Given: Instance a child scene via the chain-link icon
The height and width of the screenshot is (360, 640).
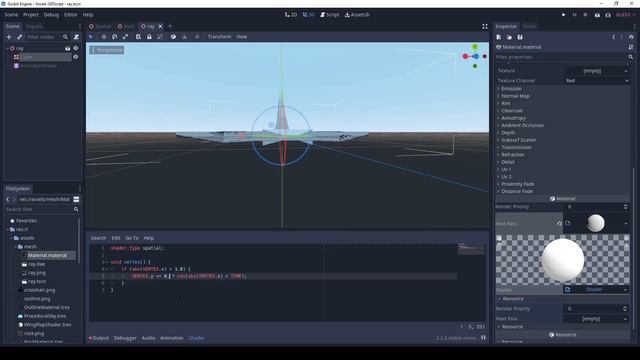Looking at the screenshot, I should point(19,37).
